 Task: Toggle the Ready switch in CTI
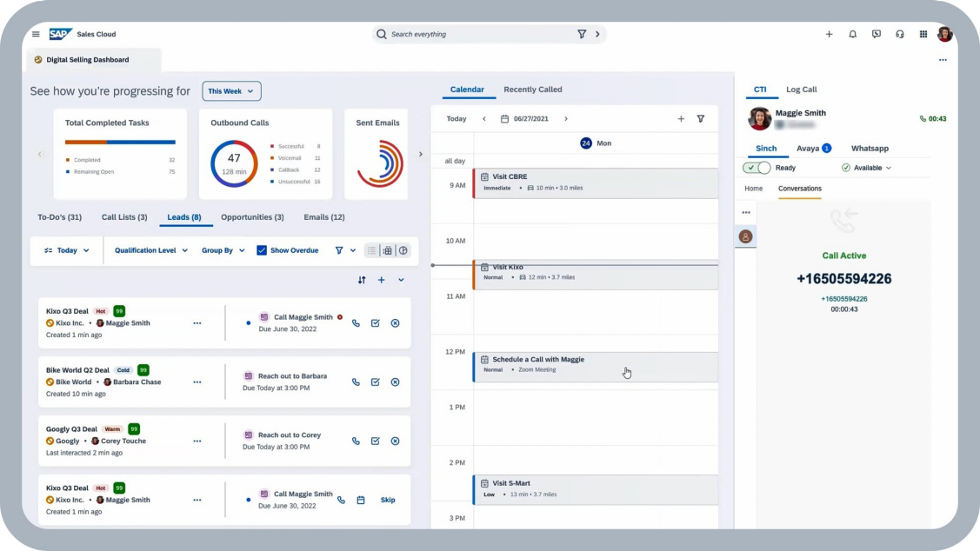pyautogui.click(x=757, y=168)
